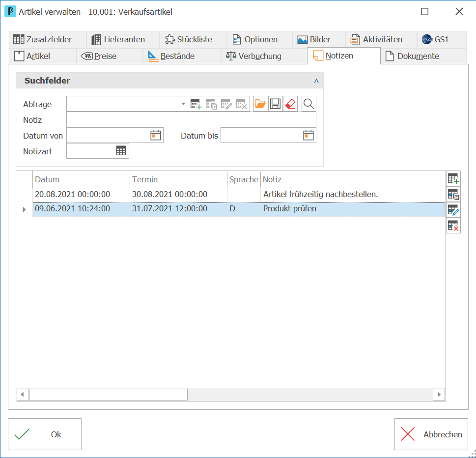
Task: Click the Datum column header
Action: (82, 179)
